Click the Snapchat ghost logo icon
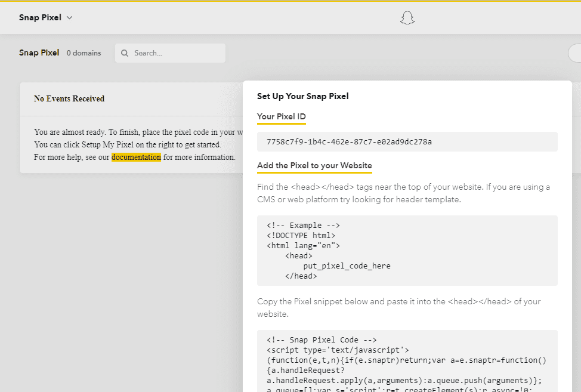581x392 pixels. (x=407, y=18)
